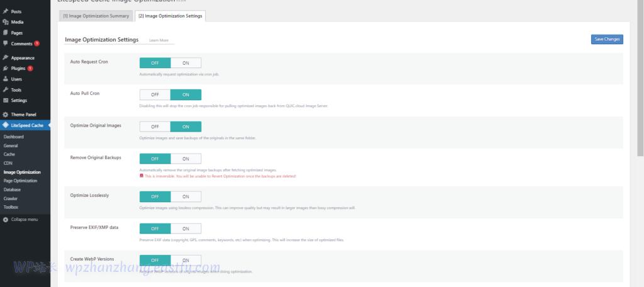644x287 pixels.
Task: Open the Toolbox submenu
Action: [11, 207]
